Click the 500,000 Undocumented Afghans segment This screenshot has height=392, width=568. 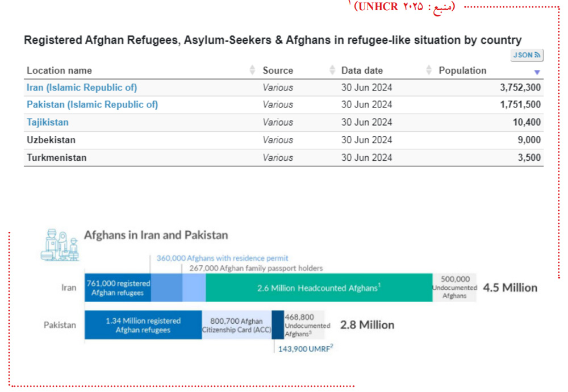[454, 287]
